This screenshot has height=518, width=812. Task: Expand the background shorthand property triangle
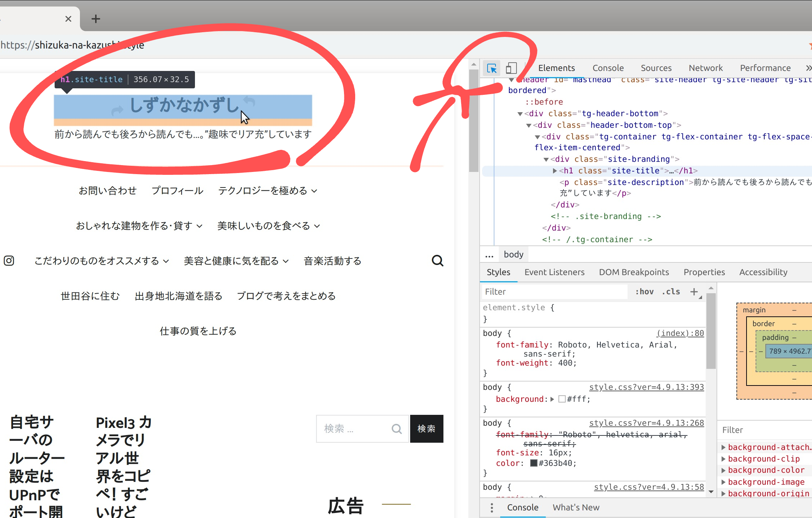(x=552, y=399)
